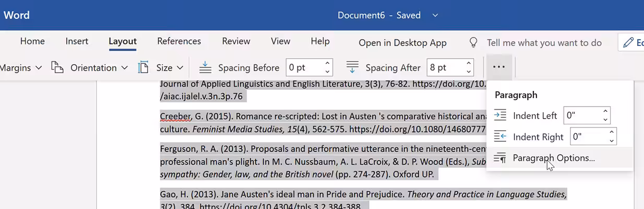Focus the Tell me what you want to do box

pos(544,43)
